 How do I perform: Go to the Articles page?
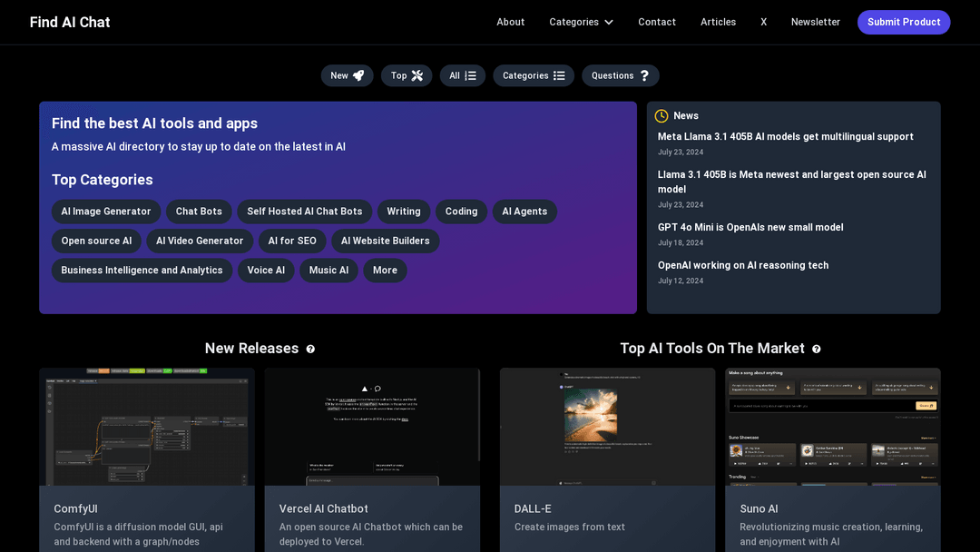pos(718,22)
